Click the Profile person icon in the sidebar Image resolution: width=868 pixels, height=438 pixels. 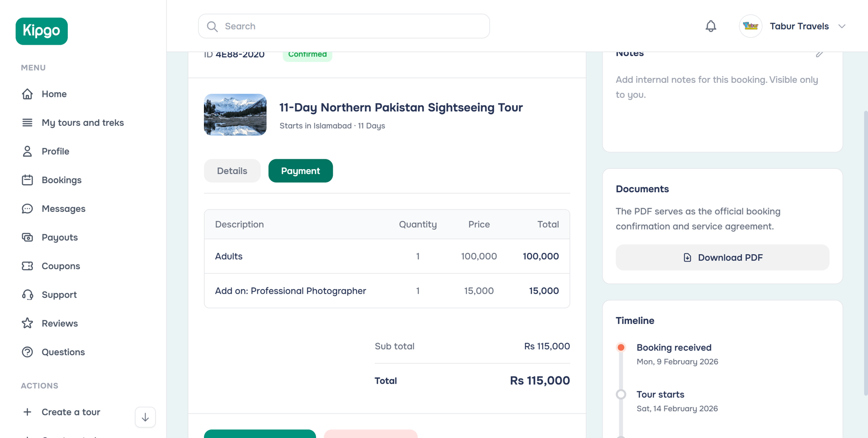pyautogui.click(x=28, y=151)
